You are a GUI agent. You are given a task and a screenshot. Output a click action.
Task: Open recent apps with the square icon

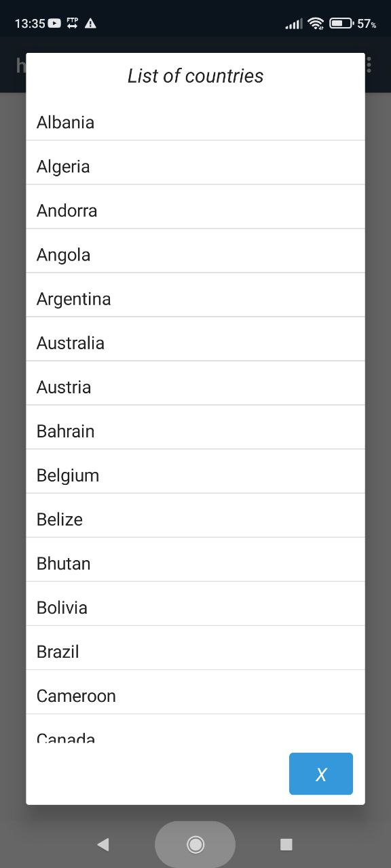click(286, 844)
